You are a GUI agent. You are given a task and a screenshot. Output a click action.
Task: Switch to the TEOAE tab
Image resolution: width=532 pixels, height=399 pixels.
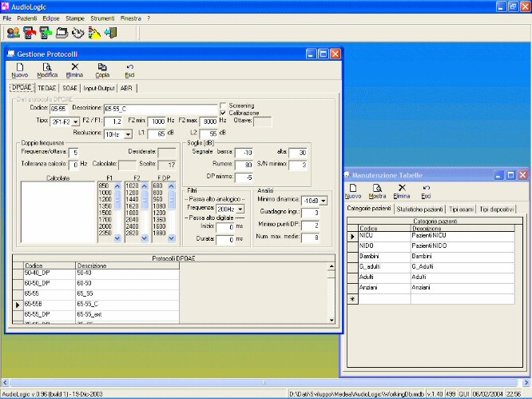click(47, 88)
